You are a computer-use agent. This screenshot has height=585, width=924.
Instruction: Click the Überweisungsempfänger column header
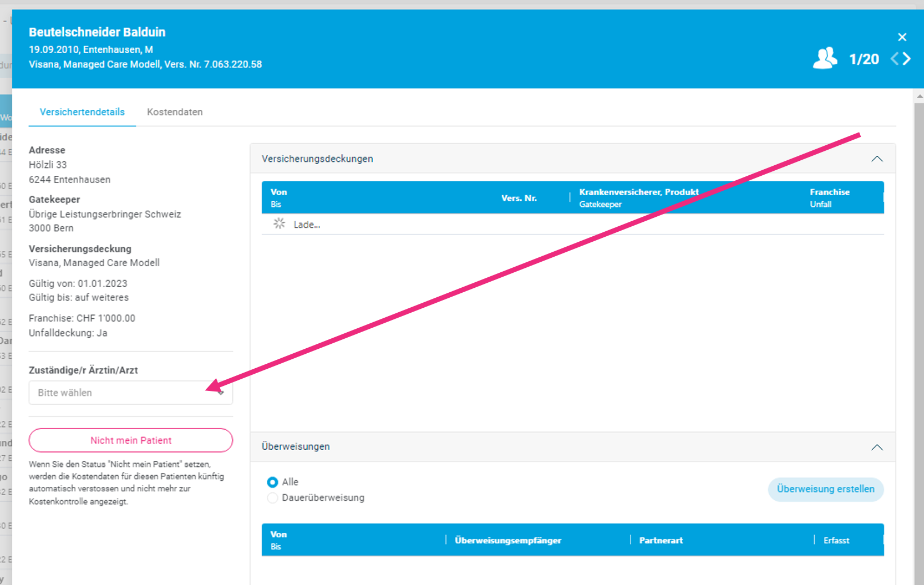click(x=508, y=541)
